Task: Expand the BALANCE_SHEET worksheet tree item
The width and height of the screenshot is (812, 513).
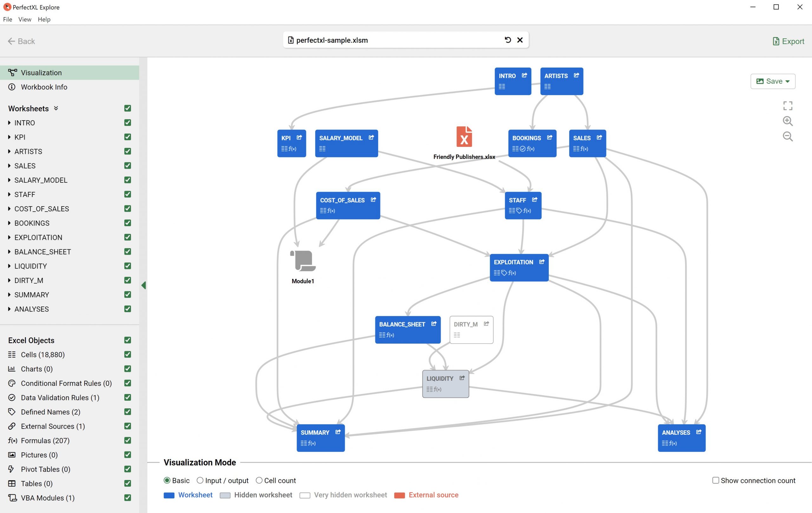Action: (9, 251)
